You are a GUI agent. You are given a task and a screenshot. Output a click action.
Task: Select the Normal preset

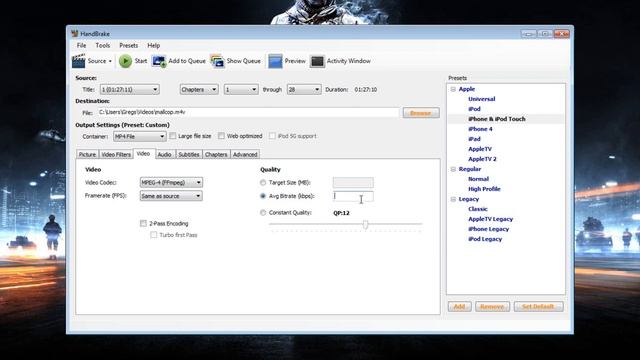[x=478, y=179]
